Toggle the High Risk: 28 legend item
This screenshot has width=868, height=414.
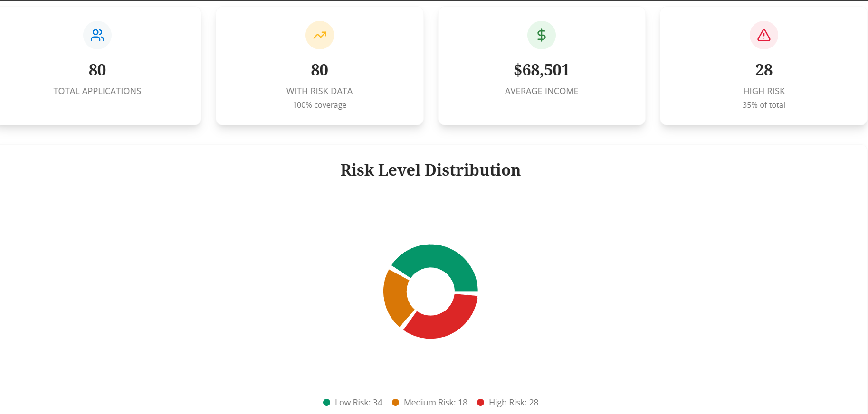(507, 403)
